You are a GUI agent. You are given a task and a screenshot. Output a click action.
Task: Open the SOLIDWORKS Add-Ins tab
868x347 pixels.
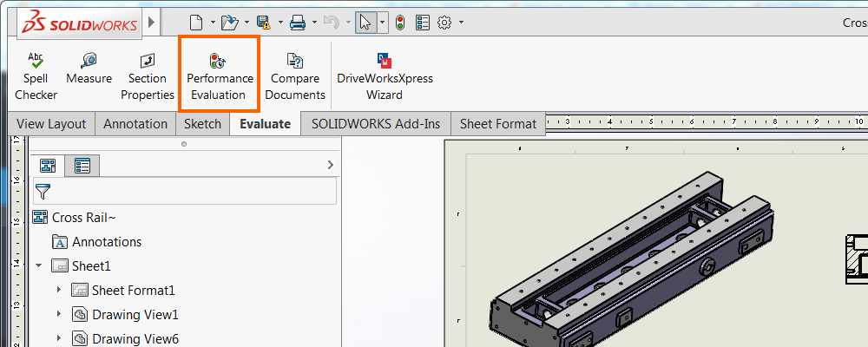point(376,124)
